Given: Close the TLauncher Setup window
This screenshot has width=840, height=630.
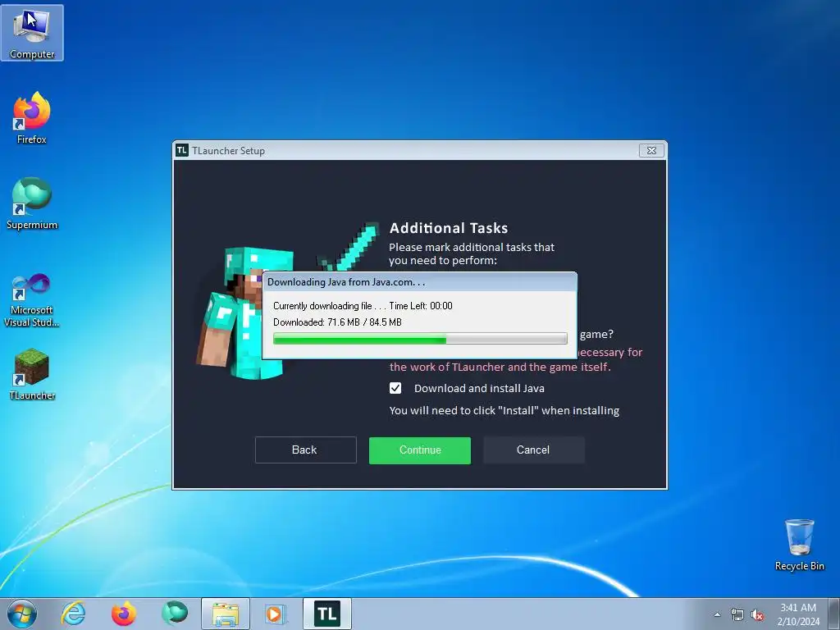Looking at the screenshot, I should pyautogui.click(x=651, y=151).
